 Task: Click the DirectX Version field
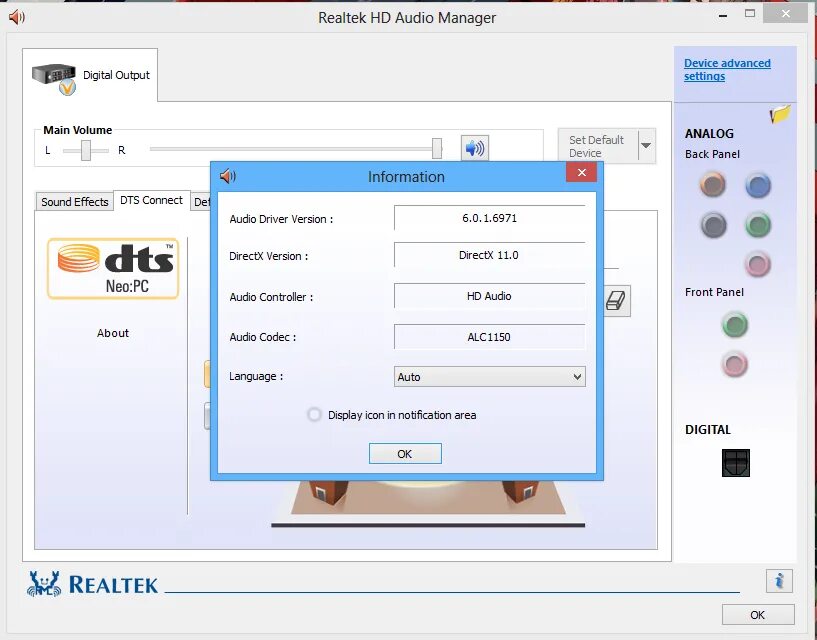tap(489, 255)
